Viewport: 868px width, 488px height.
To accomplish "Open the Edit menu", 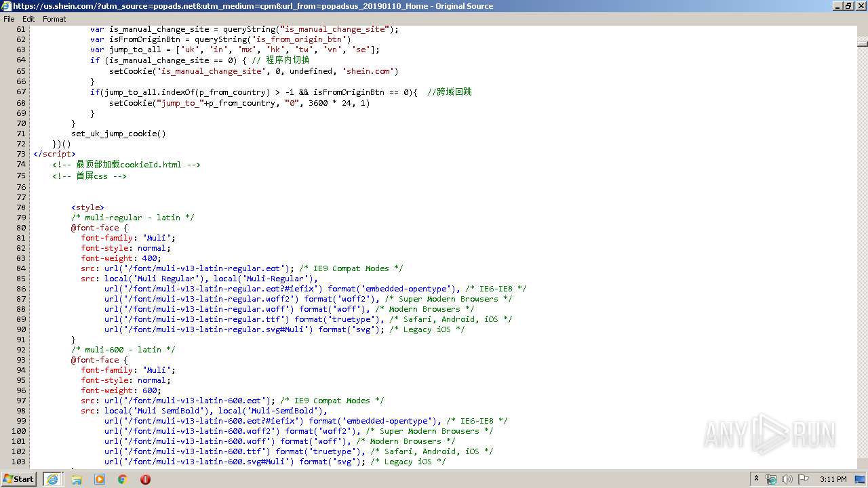I will coord(28,19).
